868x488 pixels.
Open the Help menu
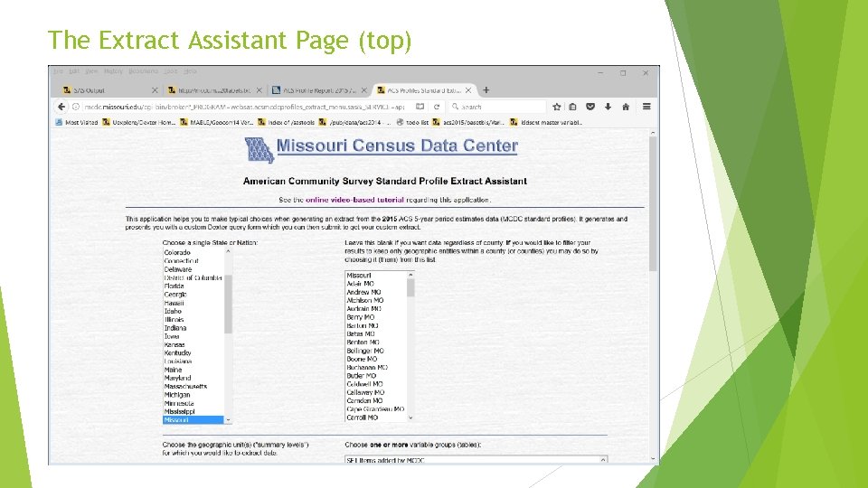point(190,71)
